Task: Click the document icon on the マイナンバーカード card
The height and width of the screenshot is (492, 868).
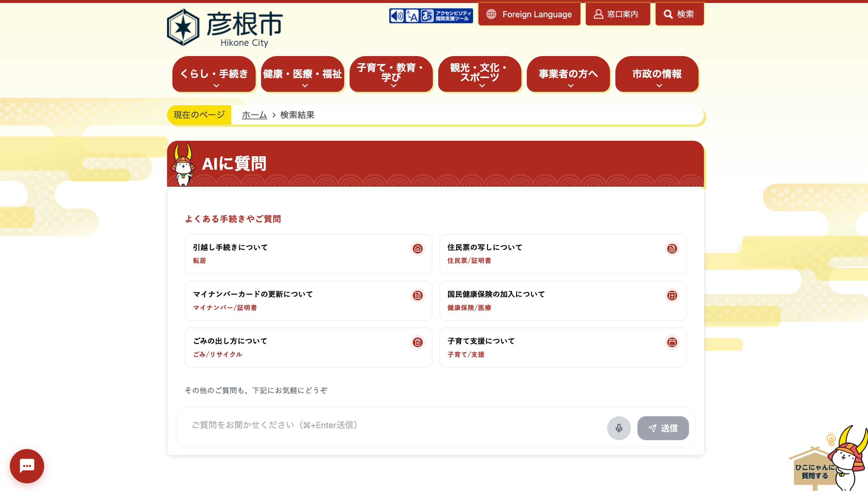Action: [x=417, y=295]
